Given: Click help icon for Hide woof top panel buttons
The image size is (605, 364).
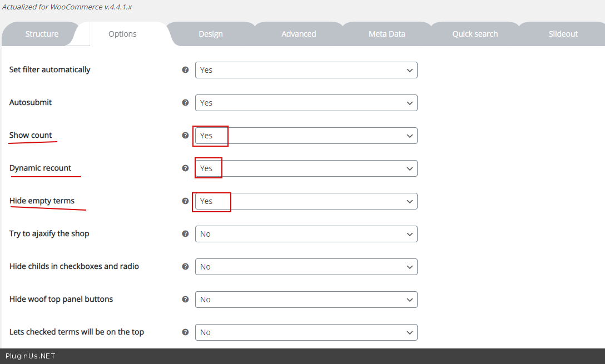Looking at the screenshot, I should [x=186, y=300].
